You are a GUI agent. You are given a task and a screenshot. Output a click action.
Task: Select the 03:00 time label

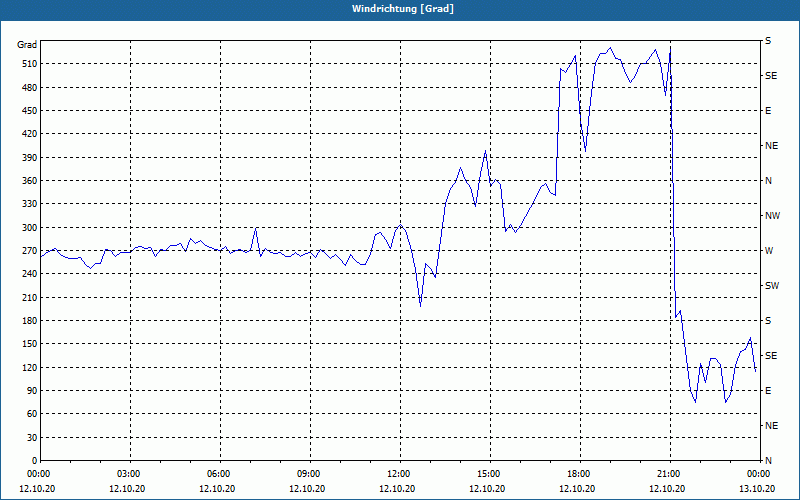131,474
